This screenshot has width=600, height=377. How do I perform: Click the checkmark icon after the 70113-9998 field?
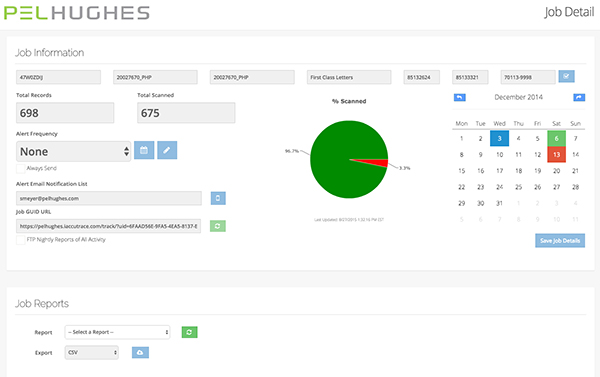pyautogui.click(x=566, y=77)
